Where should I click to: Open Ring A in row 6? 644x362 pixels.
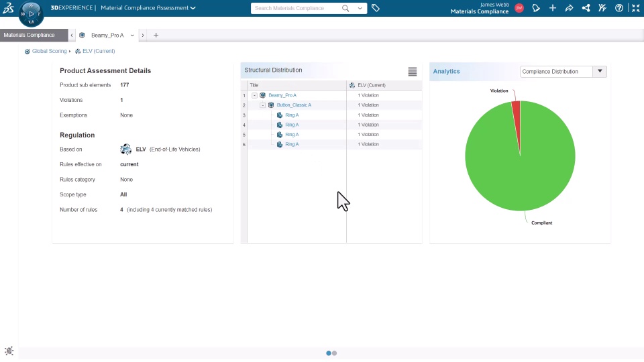click(x=292, y=145)
